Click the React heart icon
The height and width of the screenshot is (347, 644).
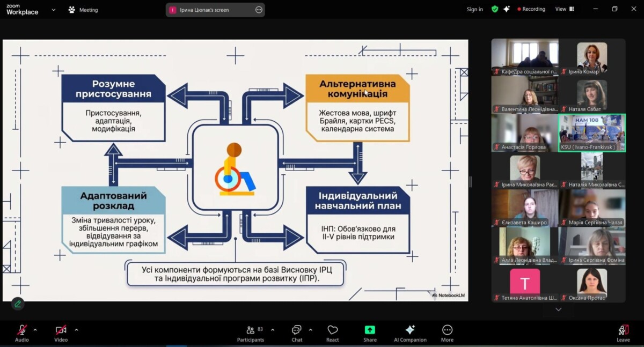point(332,333)
